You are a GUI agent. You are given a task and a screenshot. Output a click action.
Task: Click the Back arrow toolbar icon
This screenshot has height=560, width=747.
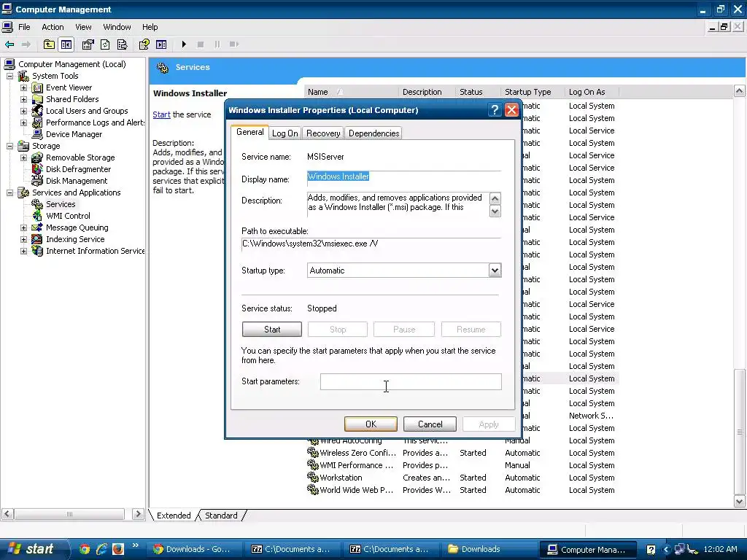click(9, 44)
